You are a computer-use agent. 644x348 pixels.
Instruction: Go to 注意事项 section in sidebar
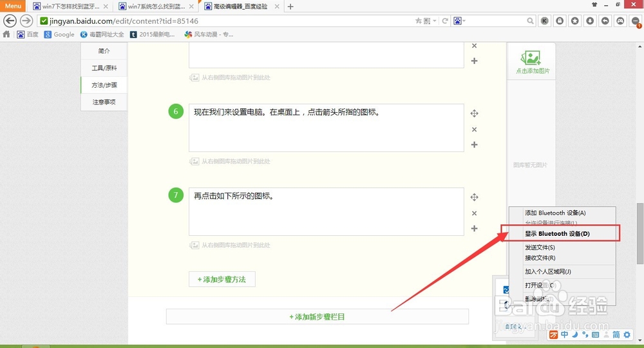coord(104,102)
